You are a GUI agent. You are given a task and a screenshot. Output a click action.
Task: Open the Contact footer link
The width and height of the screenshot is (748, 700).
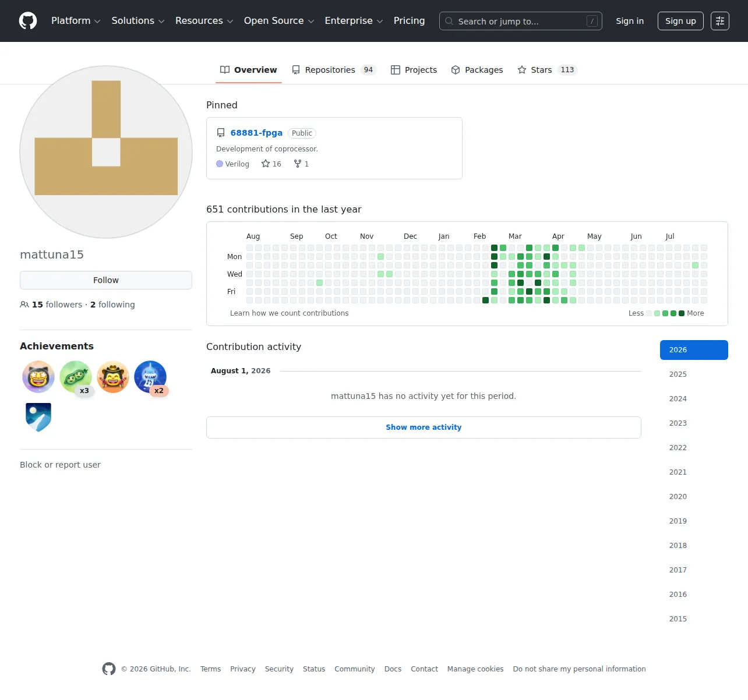[x=424, y=669]
